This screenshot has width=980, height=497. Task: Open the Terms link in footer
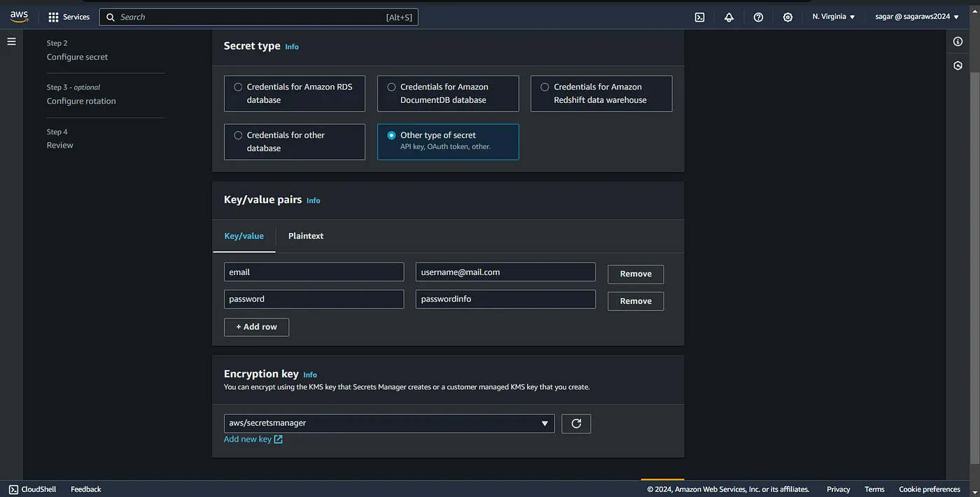click(x=874, y=489)
